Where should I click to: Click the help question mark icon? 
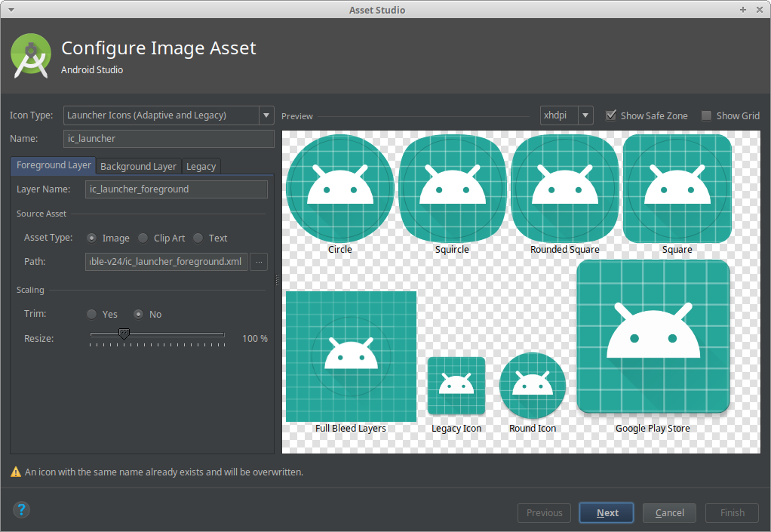[22, 510]
